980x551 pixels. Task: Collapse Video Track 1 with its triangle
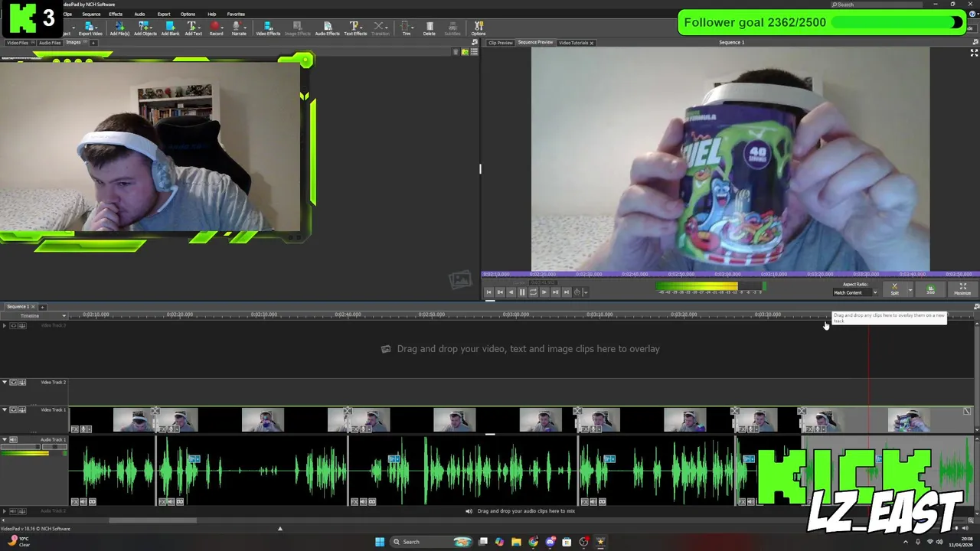[x=5, y=409]
